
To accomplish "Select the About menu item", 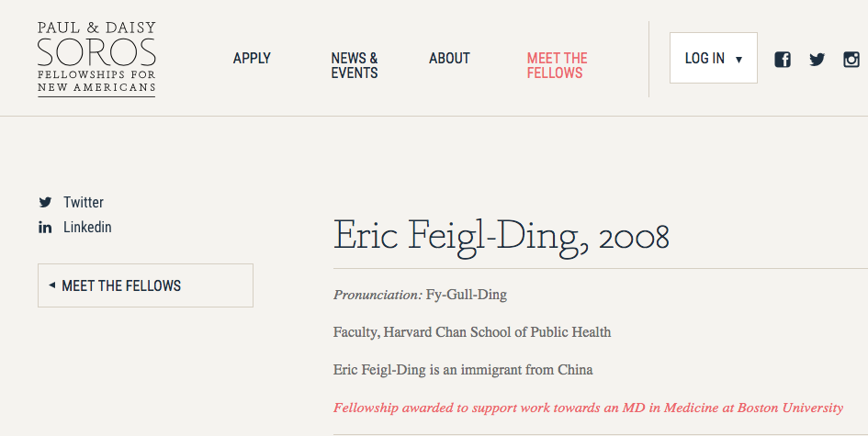I will point(449,58).
